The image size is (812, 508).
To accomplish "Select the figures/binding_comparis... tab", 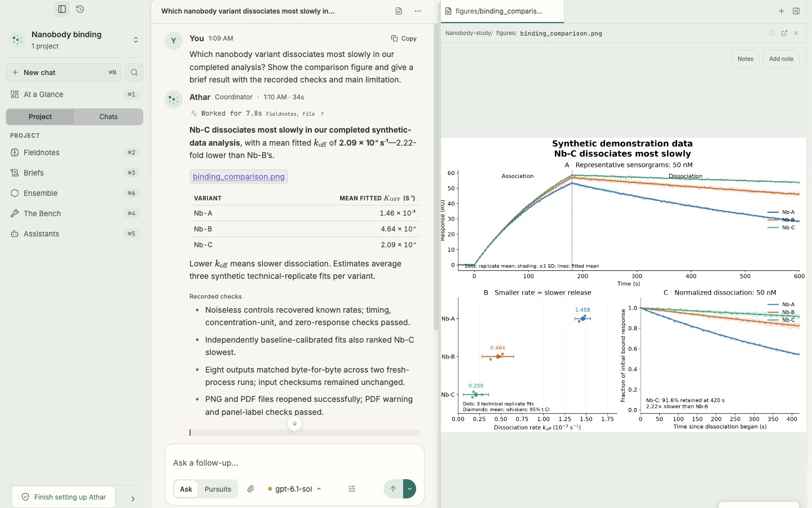I will coord(502,11).
